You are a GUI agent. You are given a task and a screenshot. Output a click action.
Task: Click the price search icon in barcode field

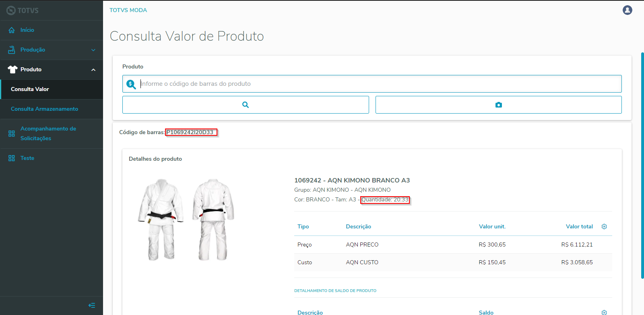(131, 84)
